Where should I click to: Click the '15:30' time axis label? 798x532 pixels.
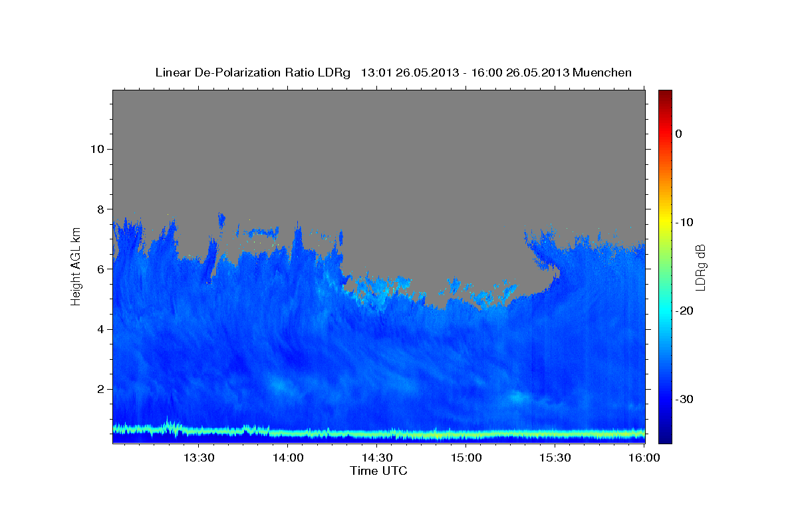coord(555,458)
